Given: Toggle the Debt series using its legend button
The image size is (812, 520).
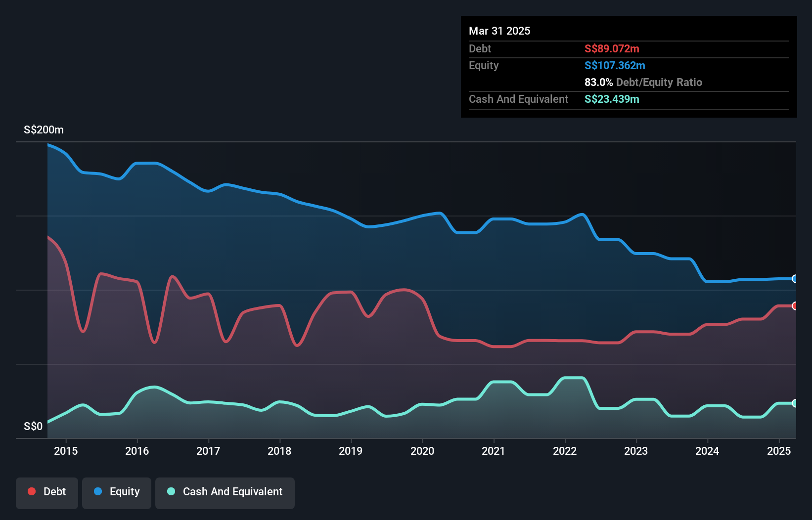Looking at the screenshot, I should [x=47, y=493].
